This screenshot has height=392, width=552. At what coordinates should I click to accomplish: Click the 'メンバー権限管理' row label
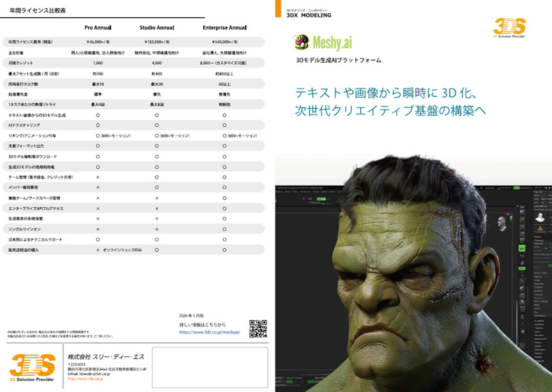pos(23,187)
